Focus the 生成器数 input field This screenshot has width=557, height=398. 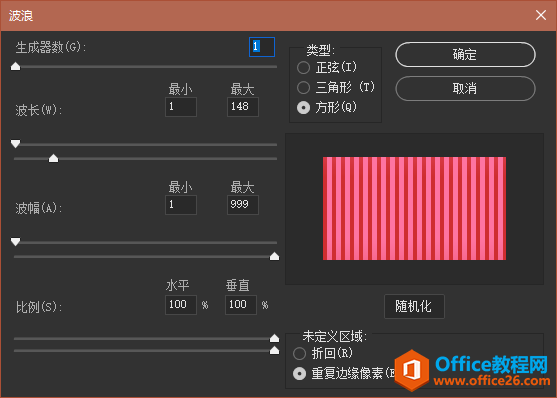coord(262,47)
